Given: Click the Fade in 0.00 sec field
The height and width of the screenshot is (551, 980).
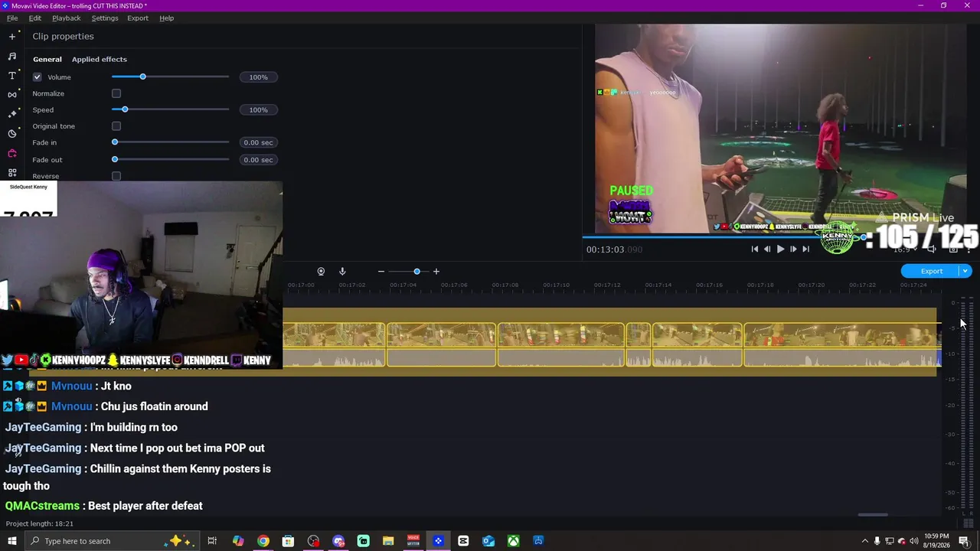Looking at the screenshot, I should pyautogui.click(x=258, y=142).
